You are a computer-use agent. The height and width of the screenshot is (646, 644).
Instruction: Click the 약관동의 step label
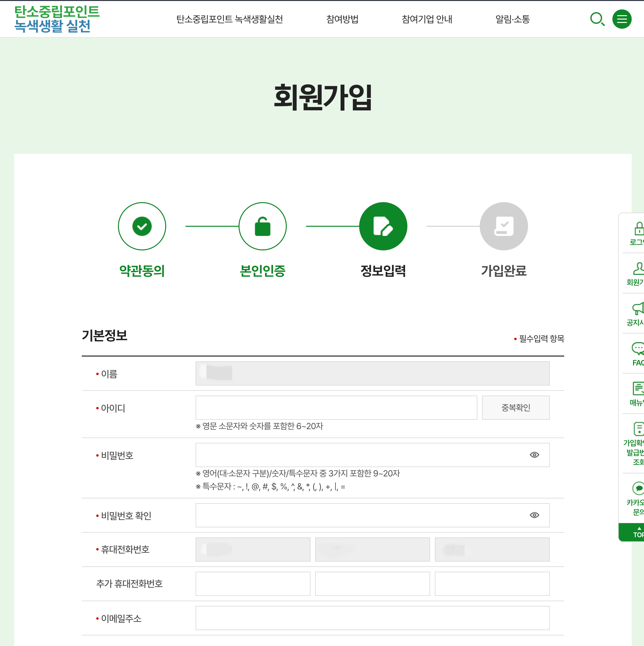142,270
